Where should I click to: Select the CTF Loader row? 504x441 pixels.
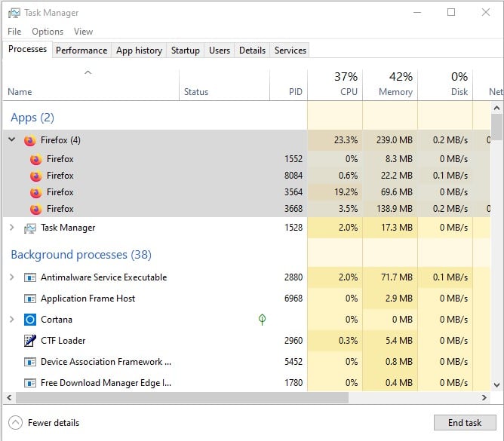pyautogui.click(x=247, y=341)
